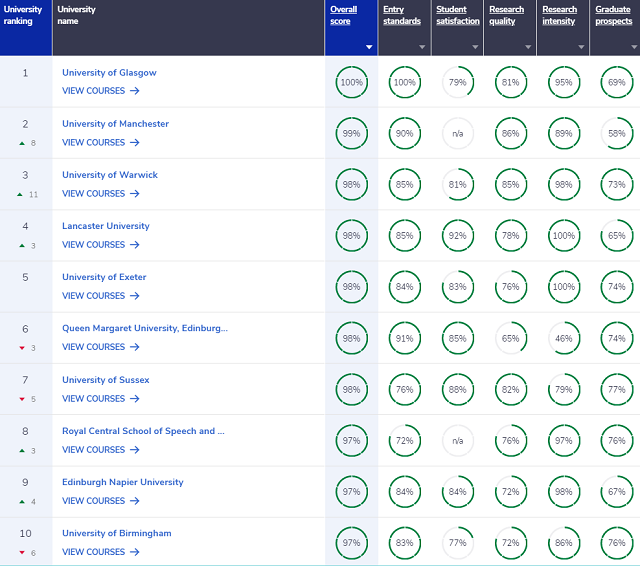The height and width of the screenshot is (566, 640).
Task: Click Birmingham's 86% research intensity circle
Action: (564, 543)
